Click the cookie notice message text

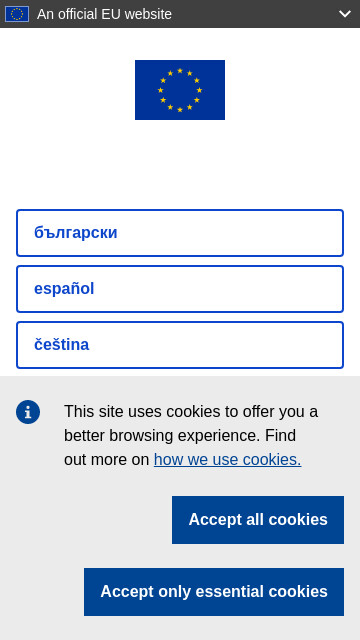tap(191, 436)
